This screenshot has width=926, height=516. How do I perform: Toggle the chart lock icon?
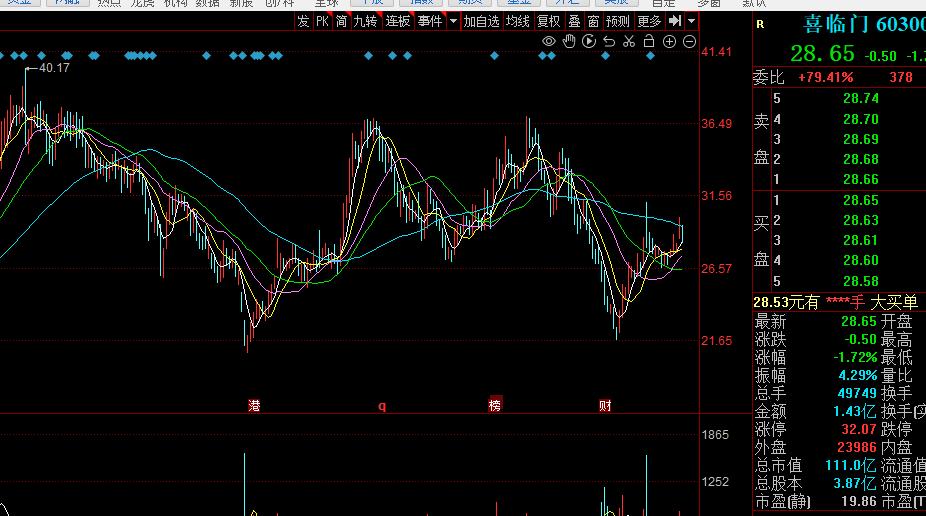click(649, 41)
